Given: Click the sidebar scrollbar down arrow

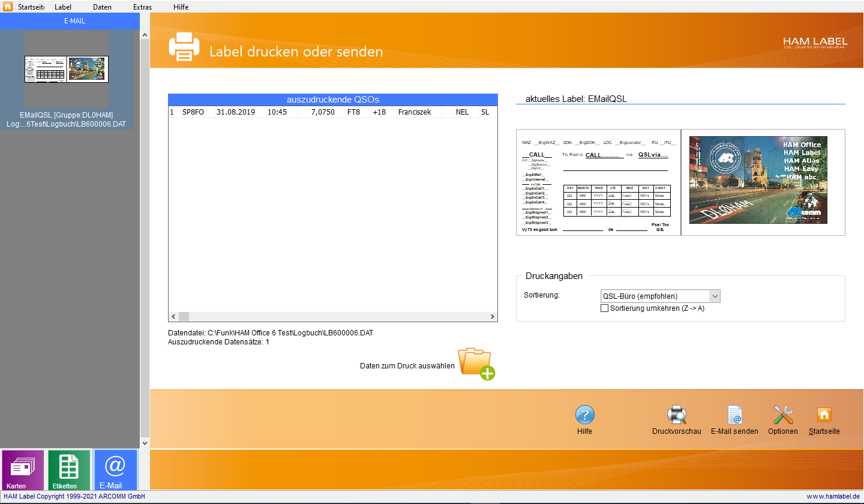Looking at the screenshot, I should click(145, 443).
